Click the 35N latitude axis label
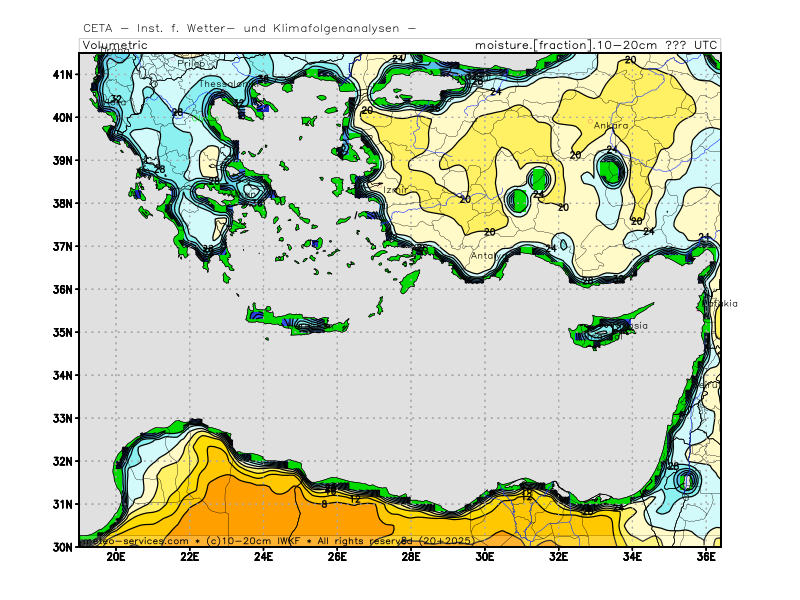The width and height of the screenshot is (800, 600). point(62,332)
